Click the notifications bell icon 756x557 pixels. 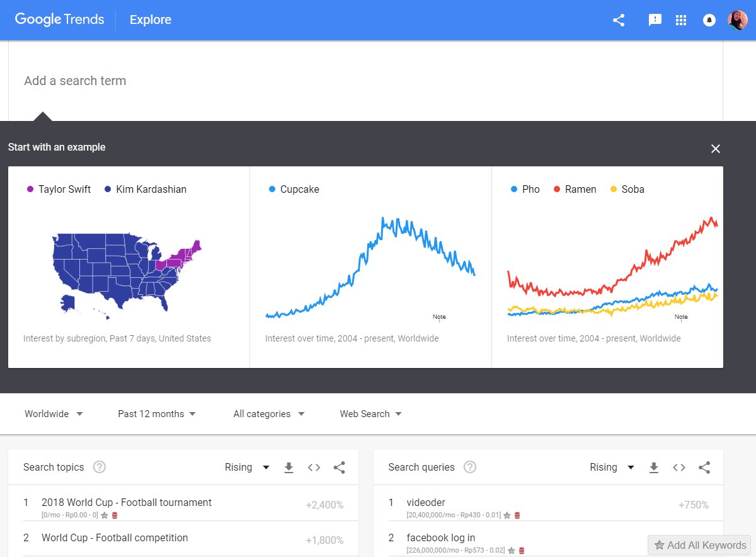(709, 20)
